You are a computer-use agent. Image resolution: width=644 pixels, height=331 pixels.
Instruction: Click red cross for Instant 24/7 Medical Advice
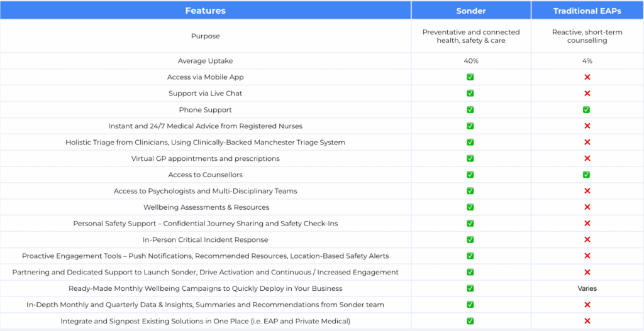(x=587, y=126)
